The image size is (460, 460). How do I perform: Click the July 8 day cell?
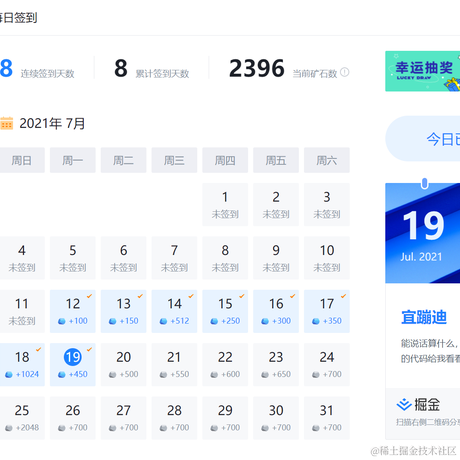pyautogui.click(x=225, y=258)
